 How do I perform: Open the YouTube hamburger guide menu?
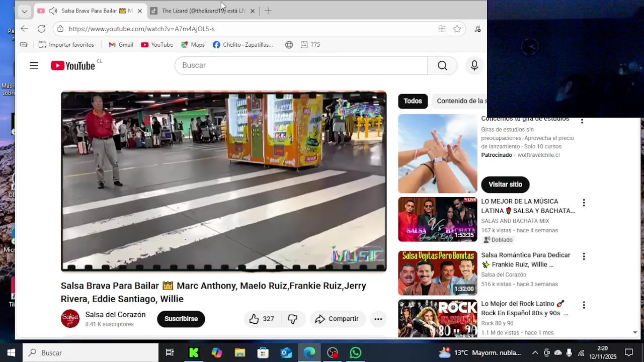click(34, 65)
